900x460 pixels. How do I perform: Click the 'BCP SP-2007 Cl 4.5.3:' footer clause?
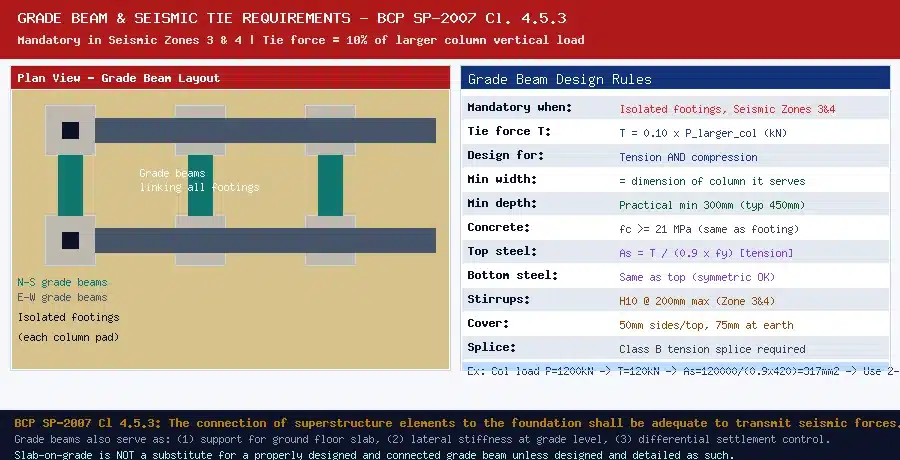tap(88, 423)
